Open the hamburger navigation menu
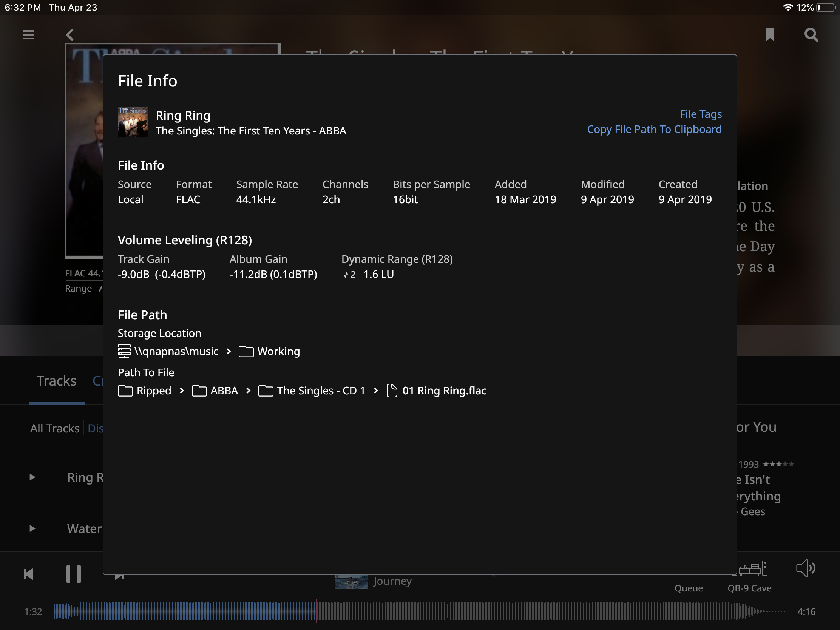The image size is (840, 630). click(x=28, y=35)
